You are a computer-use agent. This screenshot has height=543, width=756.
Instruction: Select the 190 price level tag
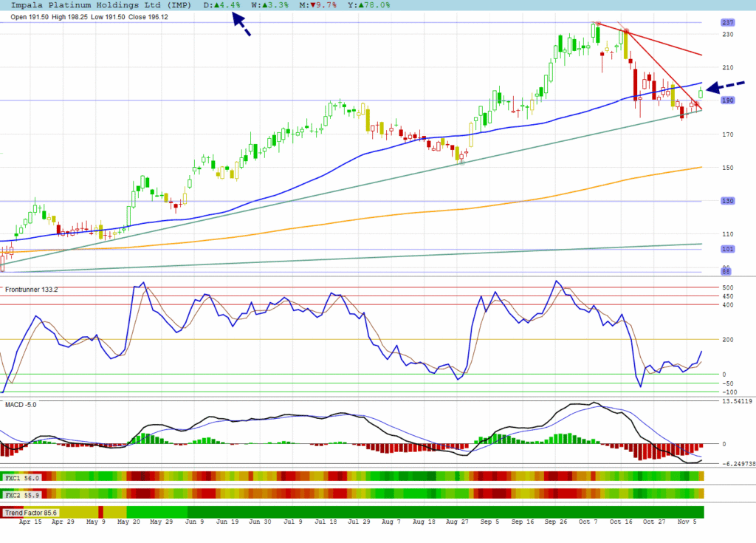(x=726, y=100)
